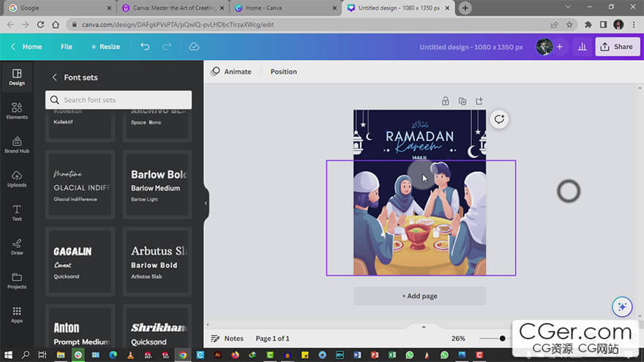644x362 pixels.
Task: Click the Add page button
Action: [419, 296]
